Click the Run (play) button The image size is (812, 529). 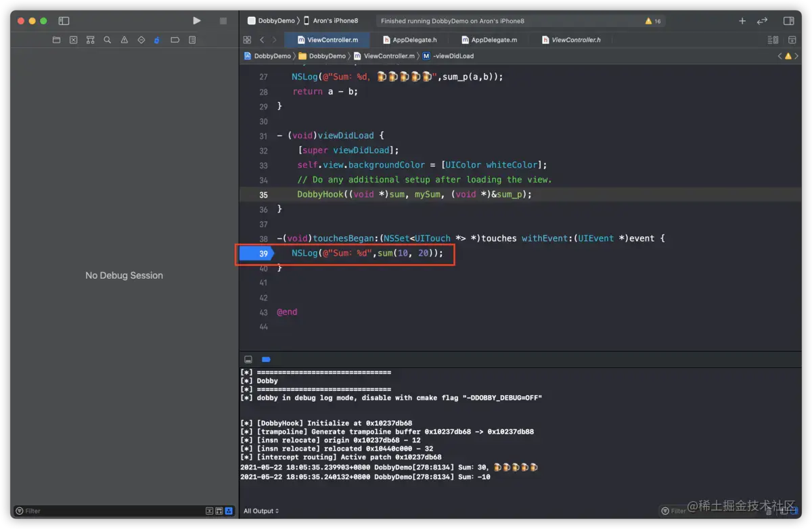pos(196,21)
